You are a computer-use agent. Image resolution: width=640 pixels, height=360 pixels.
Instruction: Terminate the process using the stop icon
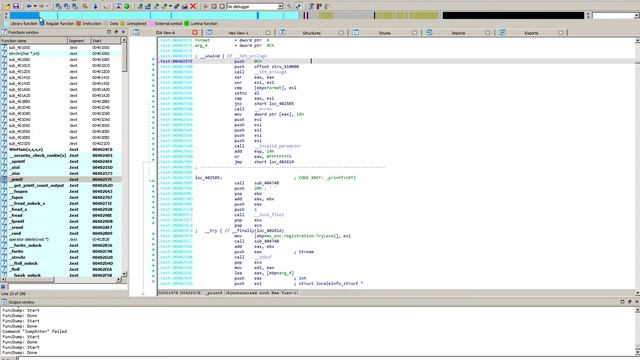(222, 6)
